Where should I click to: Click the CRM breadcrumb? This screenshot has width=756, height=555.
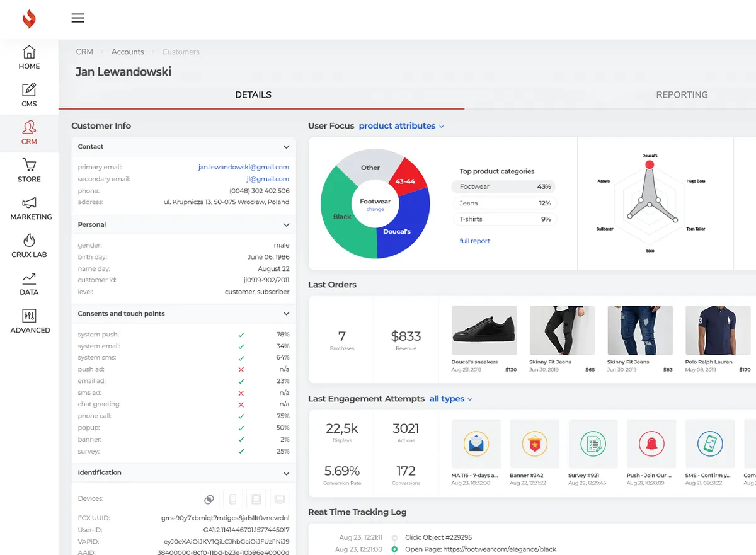click(x=84, y=52)
